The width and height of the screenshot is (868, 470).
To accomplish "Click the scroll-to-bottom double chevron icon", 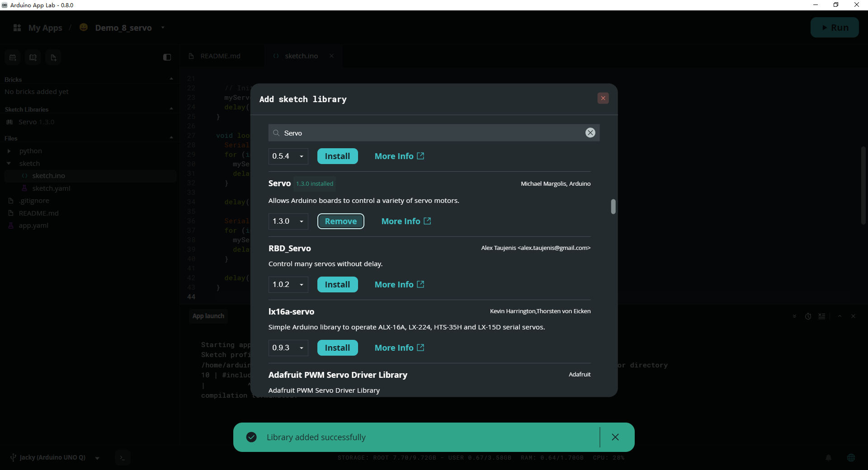I will [x=794, y=316].
